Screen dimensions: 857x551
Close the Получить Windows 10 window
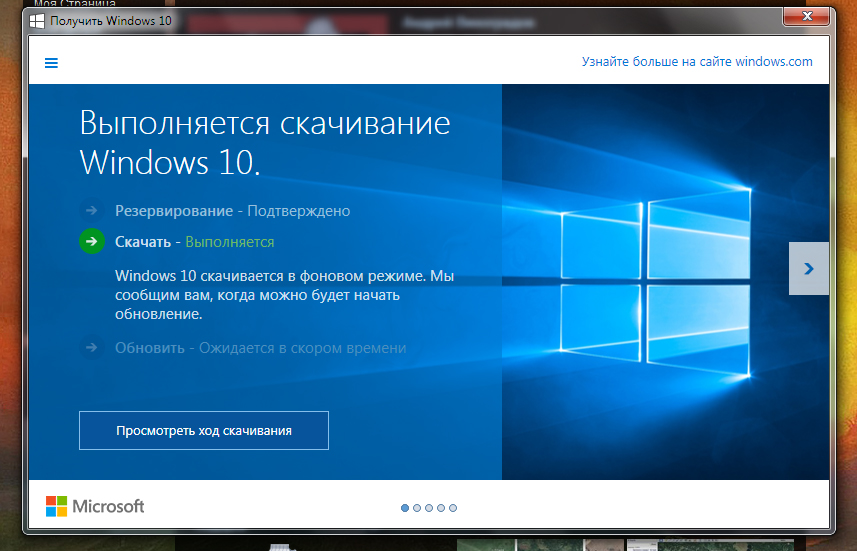807,16
